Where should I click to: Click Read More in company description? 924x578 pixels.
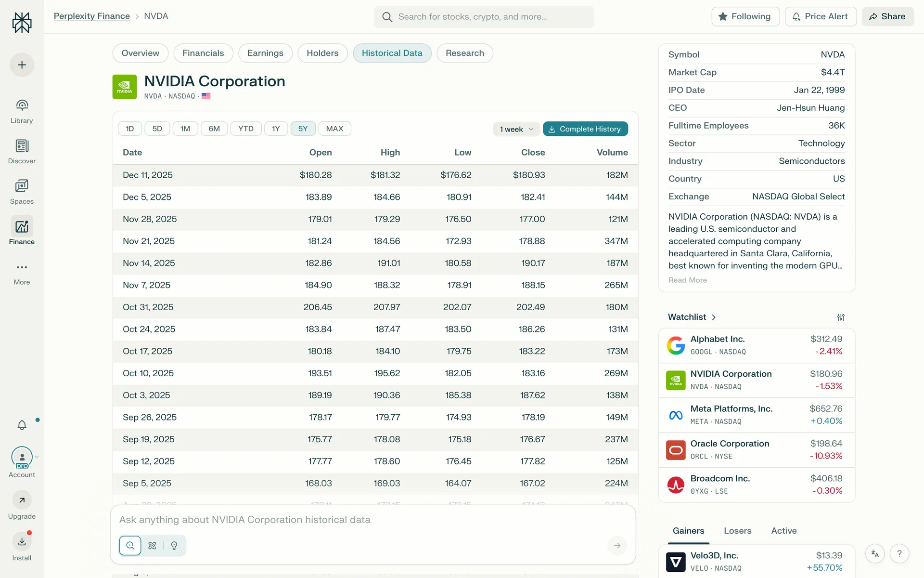[x=687, y=280]
